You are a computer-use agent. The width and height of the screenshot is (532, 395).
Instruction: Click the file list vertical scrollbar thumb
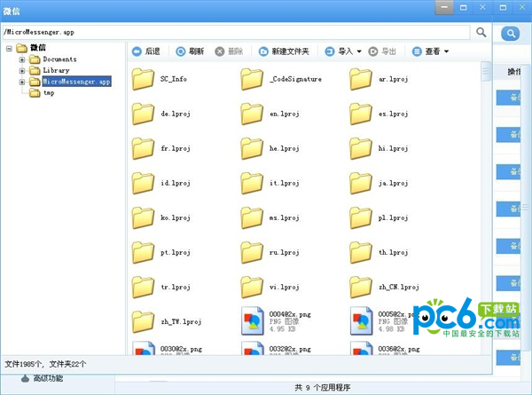coord(486,71)
